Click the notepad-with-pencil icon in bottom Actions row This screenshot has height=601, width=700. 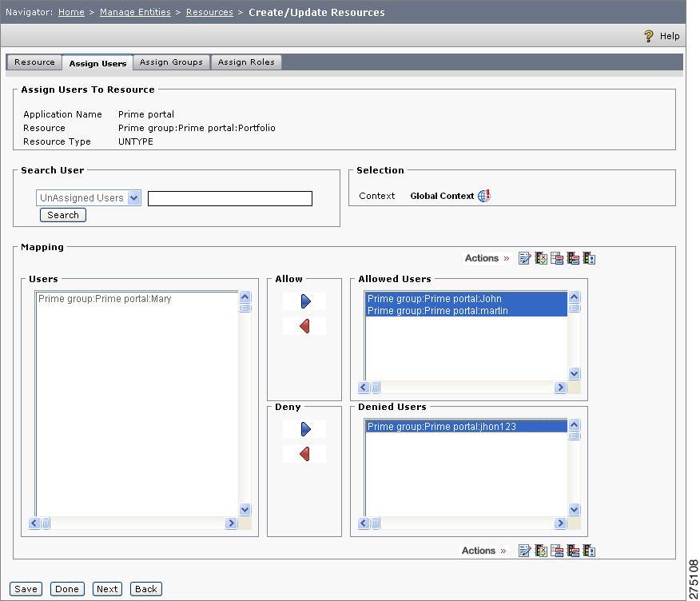coord(524,551)
